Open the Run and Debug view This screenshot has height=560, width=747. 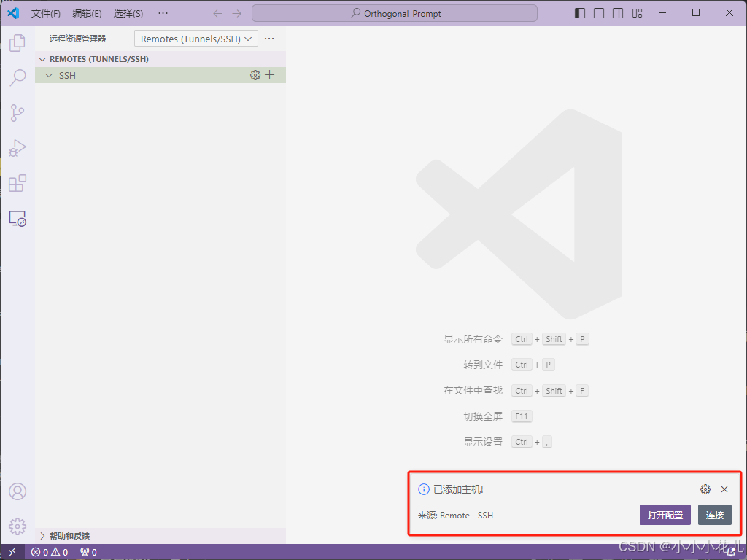tap(18, 148)
